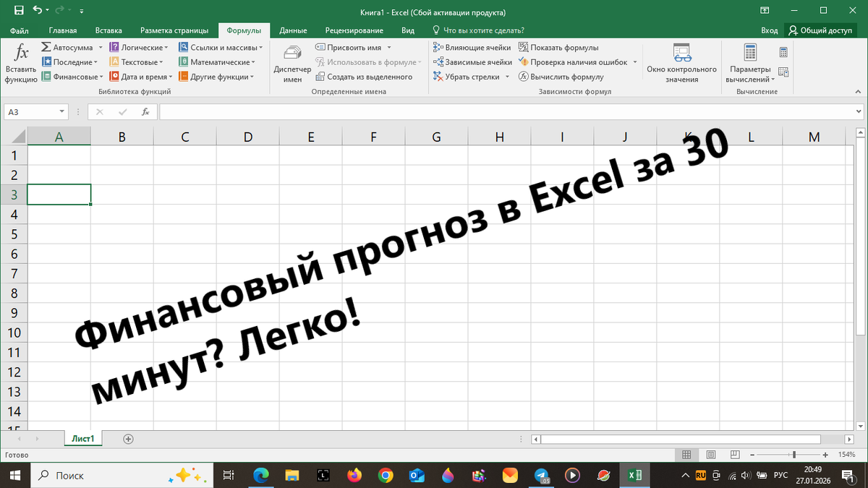Click the Insert Function fx button
This screenshot has width=868, height=488.
[21, 62]
